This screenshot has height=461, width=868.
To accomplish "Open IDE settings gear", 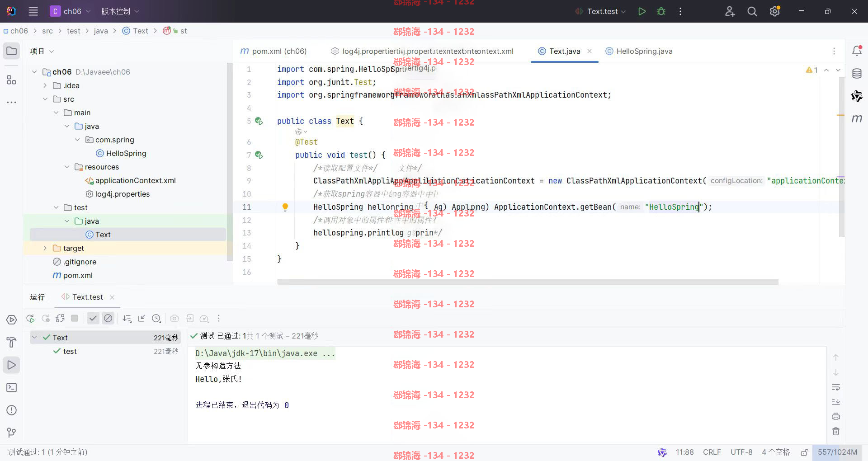I will coord(775,11).
